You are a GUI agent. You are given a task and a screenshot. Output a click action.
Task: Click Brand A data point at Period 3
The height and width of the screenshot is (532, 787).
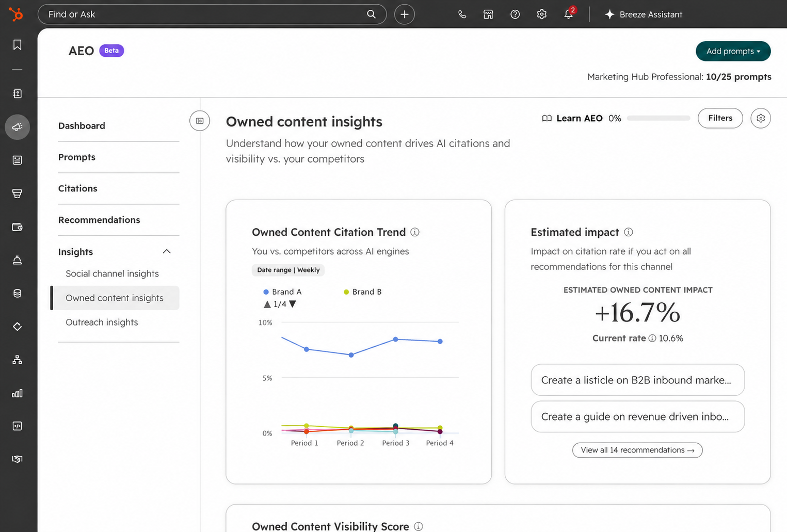[x=396, y=340]
